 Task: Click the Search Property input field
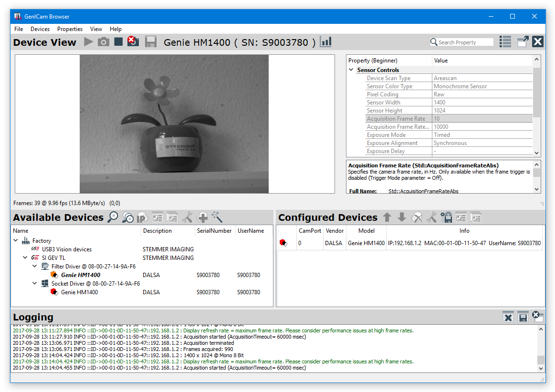tap(465, 42)
